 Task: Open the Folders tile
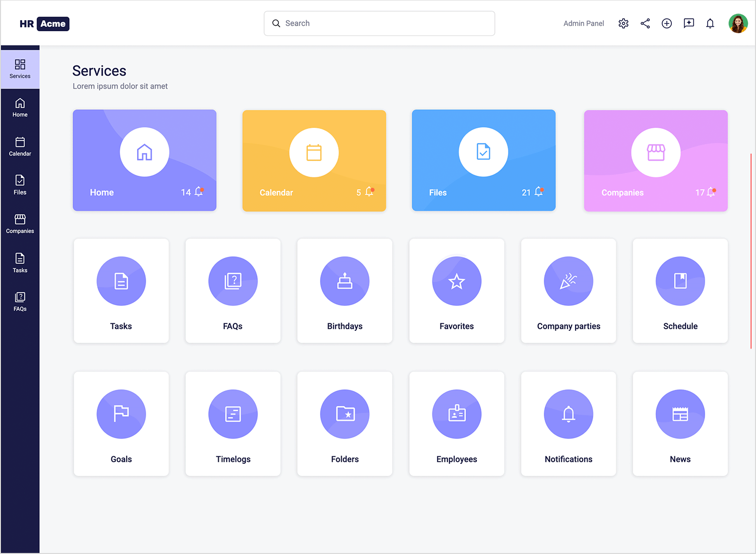click(x=345, y=424)
